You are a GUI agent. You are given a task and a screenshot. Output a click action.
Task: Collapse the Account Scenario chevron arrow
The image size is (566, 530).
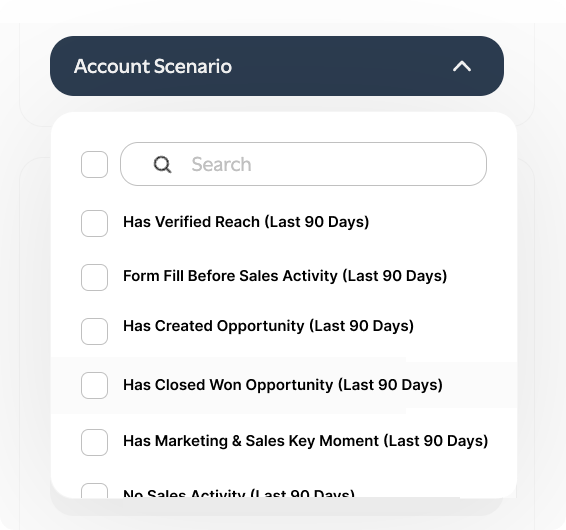tap(462, 66)
